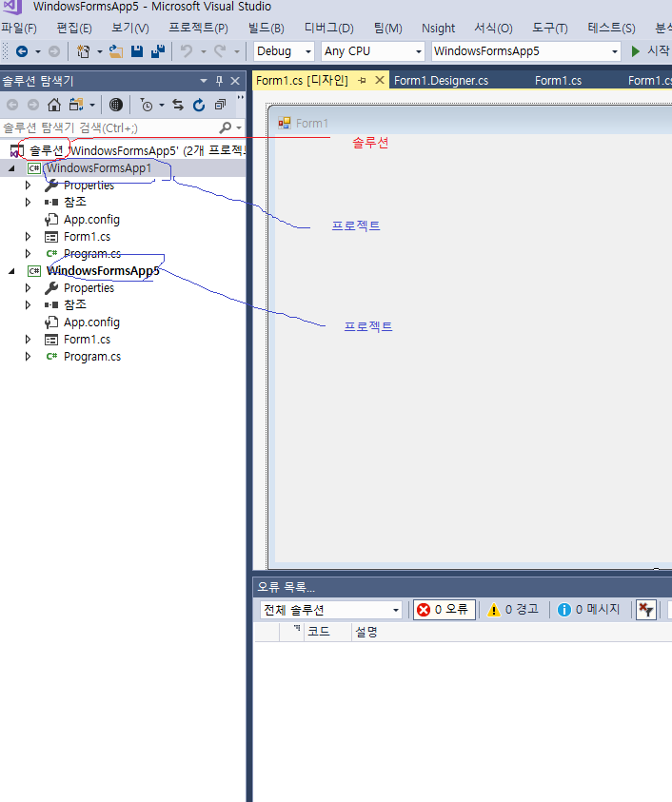
Task: Pin the Form1.cs [디자인] tab
Action: pyautogui.click(x=362, y=80)
